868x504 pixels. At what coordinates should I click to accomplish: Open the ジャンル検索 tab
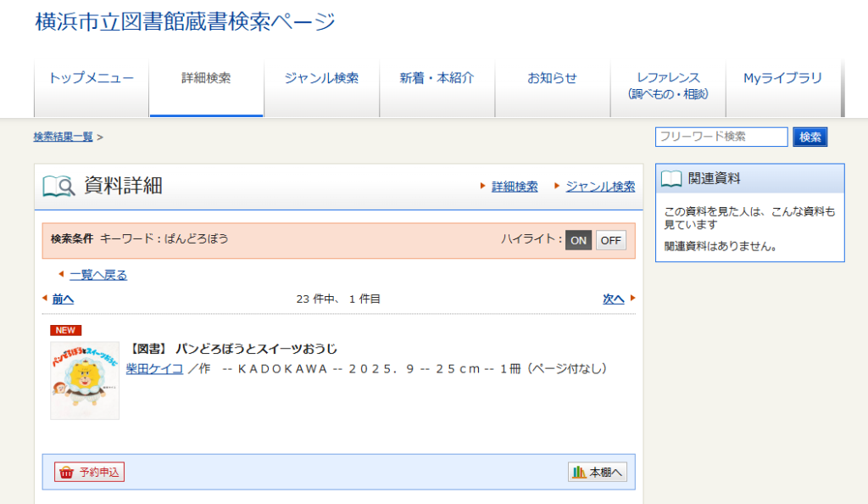tap(321, 79)
